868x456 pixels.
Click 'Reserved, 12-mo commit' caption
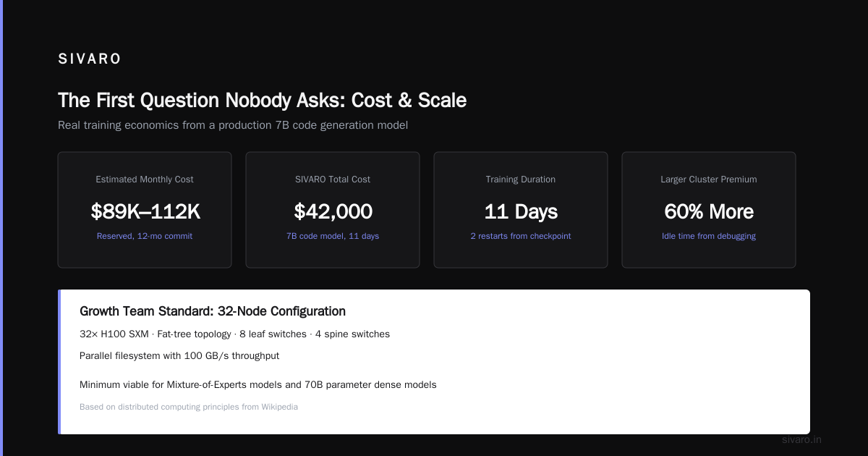click(x=145, y=236)
